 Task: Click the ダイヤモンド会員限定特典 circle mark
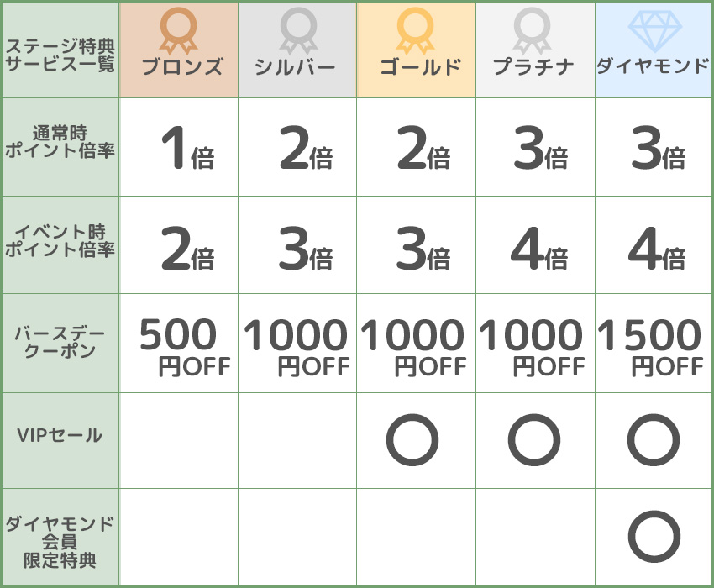click(654, 537)
